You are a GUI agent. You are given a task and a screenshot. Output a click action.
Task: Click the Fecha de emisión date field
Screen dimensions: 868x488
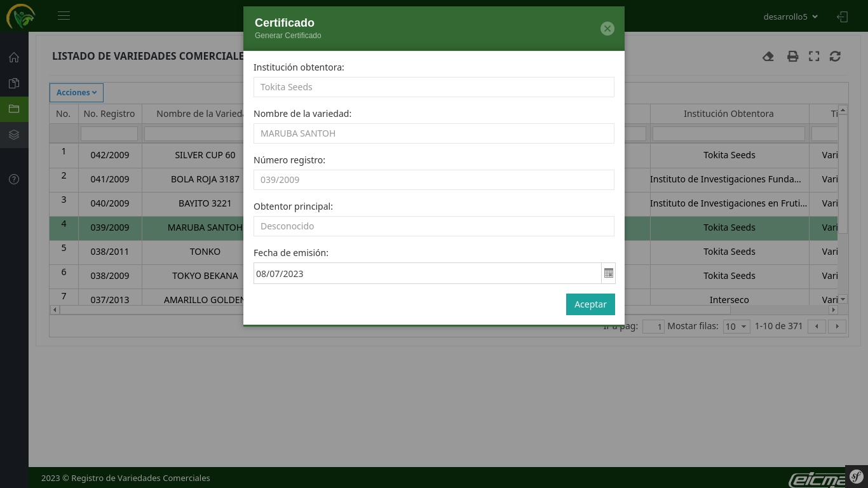427,274
